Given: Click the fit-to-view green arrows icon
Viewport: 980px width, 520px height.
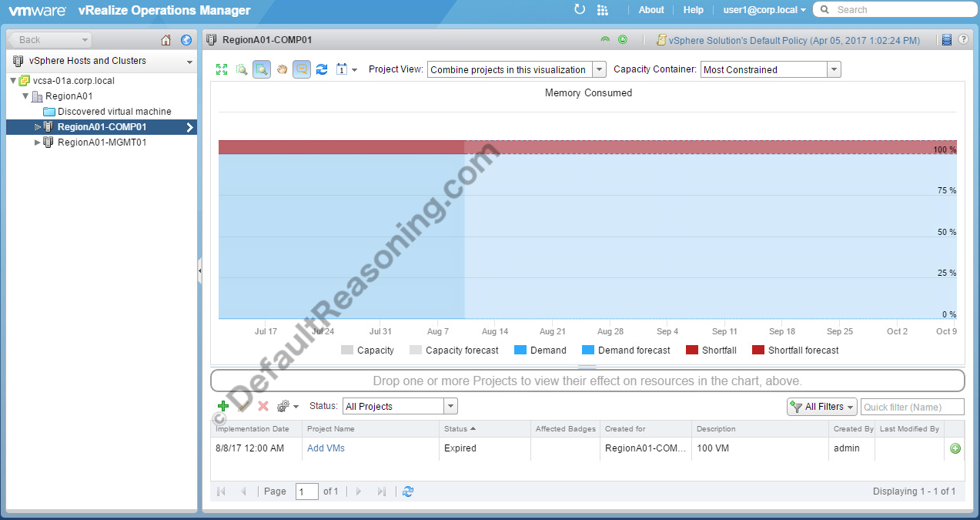Looking at the screenshot, I should click(x=222, y=69).
